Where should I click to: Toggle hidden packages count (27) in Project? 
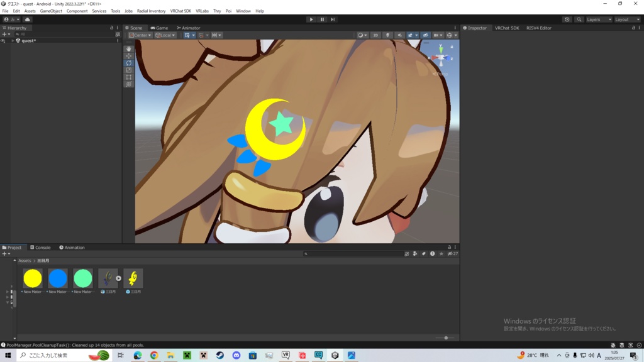(x=453, y=254)
